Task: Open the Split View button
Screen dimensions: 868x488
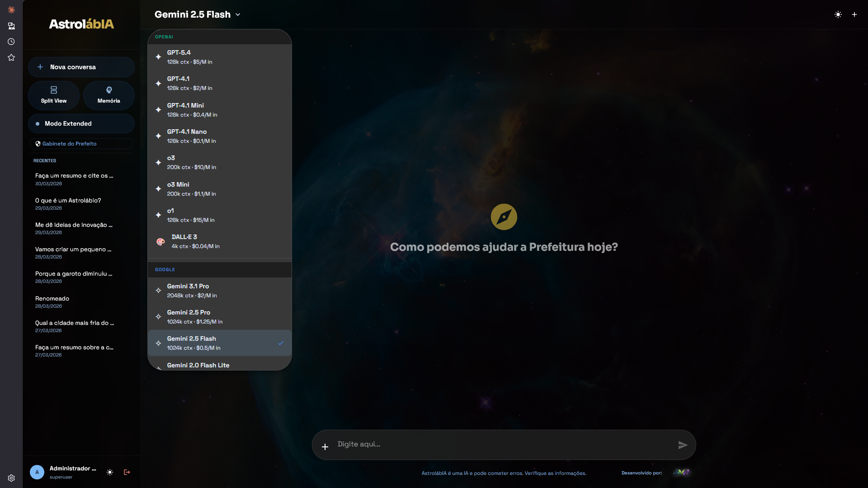Action: (x=54, y=95)
